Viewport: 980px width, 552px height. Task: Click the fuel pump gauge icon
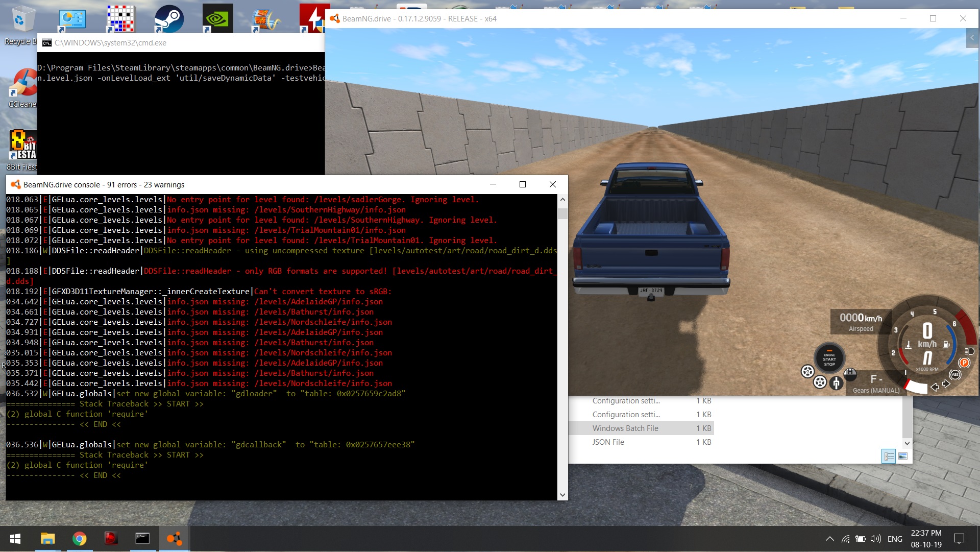pyautogui.click(x=946, y=345)
